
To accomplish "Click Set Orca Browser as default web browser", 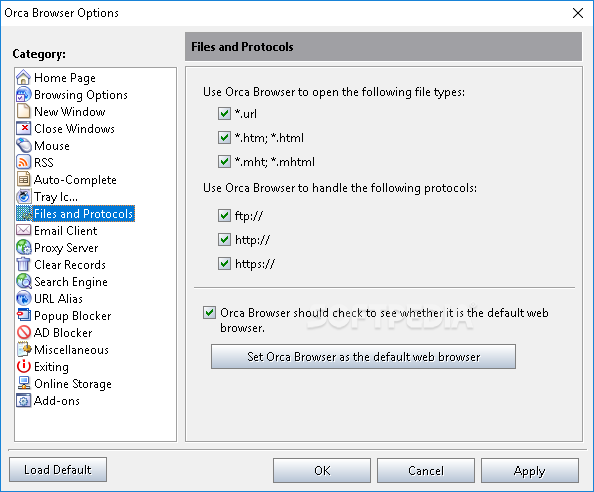I will (x=363, y=356).
